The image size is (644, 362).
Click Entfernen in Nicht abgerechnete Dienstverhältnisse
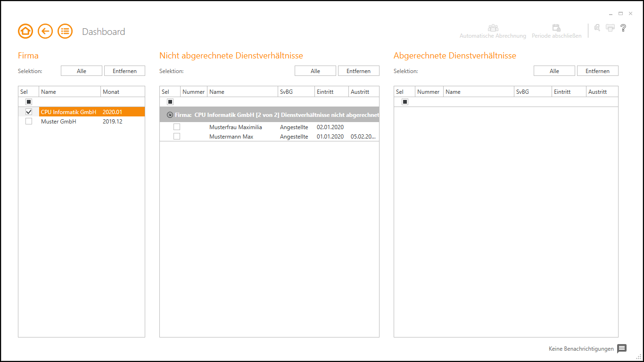click(x=359, y=71)
